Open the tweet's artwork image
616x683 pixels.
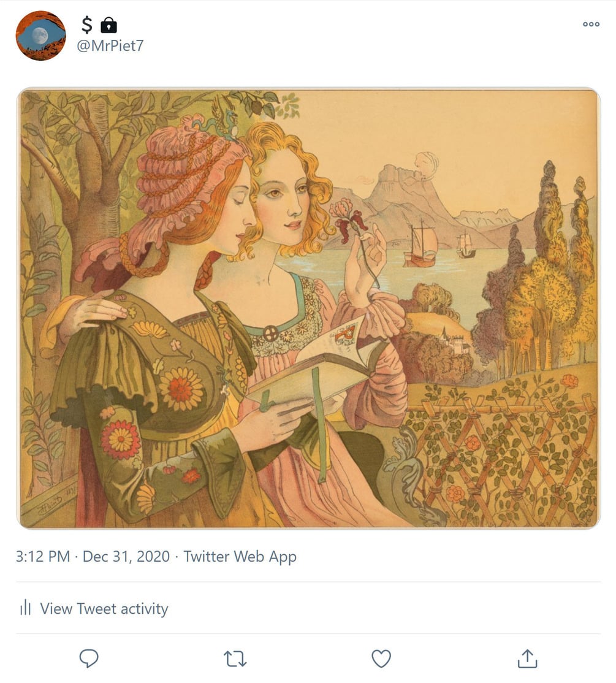pos(308,308)
